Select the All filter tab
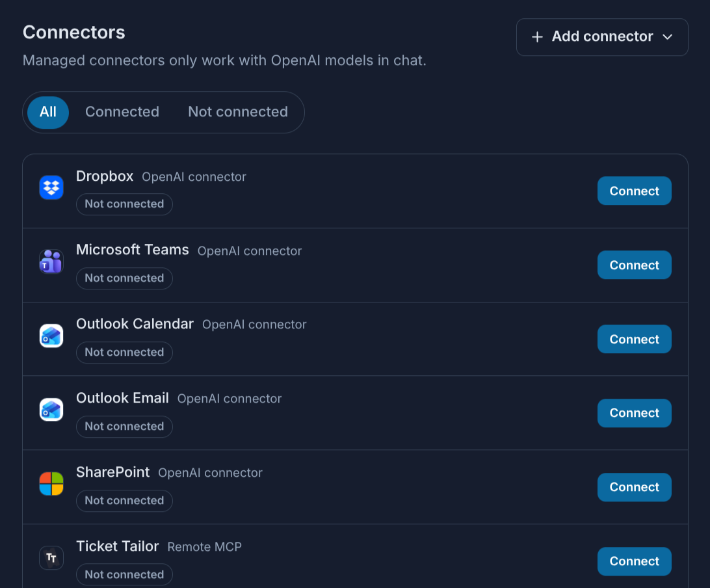This screenshot has width=710, height=588. [x=48, y=112]
